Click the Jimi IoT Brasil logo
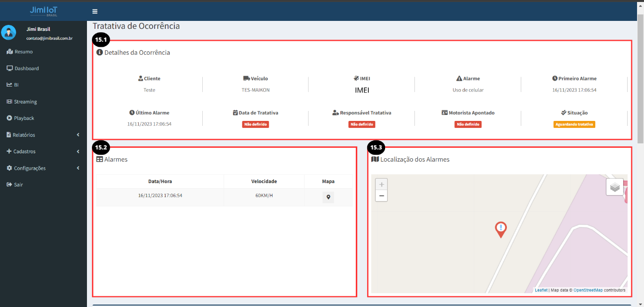The height and width of the screenshot is (307, 644). click(43, 11)
